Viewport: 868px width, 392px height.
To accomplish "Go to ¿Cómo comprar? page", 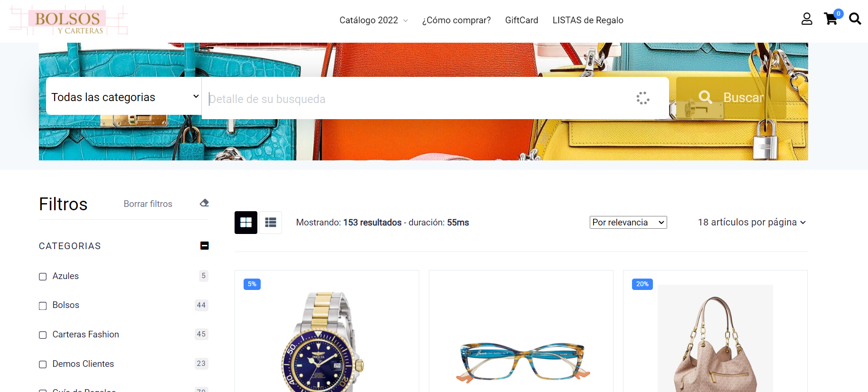I will tap(456, 20).
